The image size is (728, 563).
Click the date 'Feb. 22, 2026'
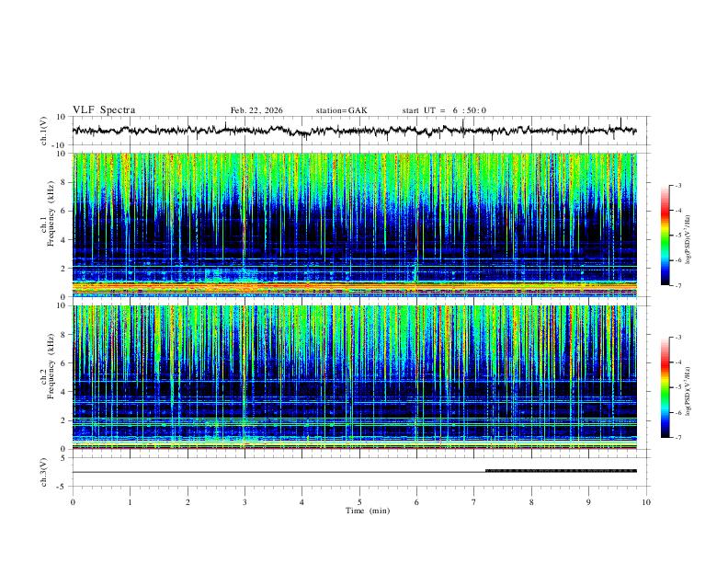click(256, 110)
